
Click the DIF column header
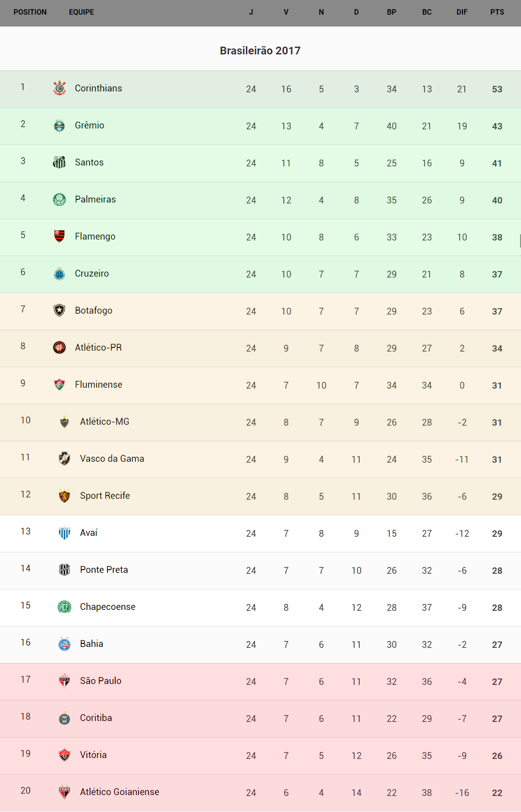click(x=462, y=12)
